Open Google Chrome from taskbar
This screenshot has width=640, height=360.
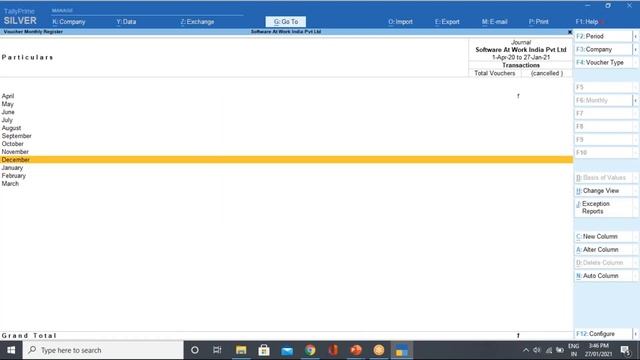click(x=310, y=350)
